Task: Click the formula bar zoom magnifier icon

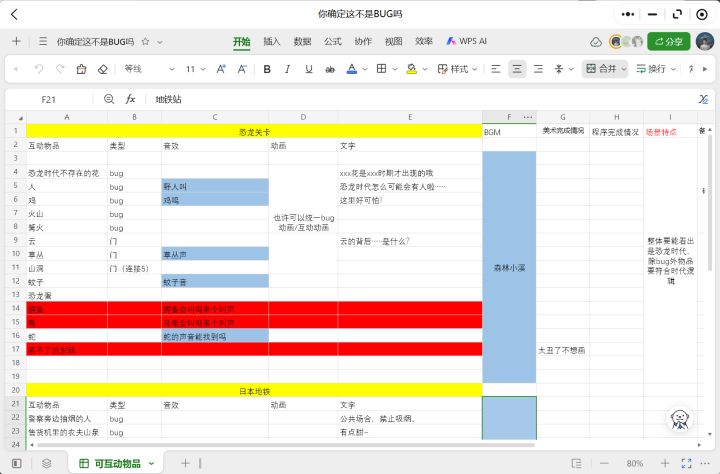Action: tap(109, 99)
